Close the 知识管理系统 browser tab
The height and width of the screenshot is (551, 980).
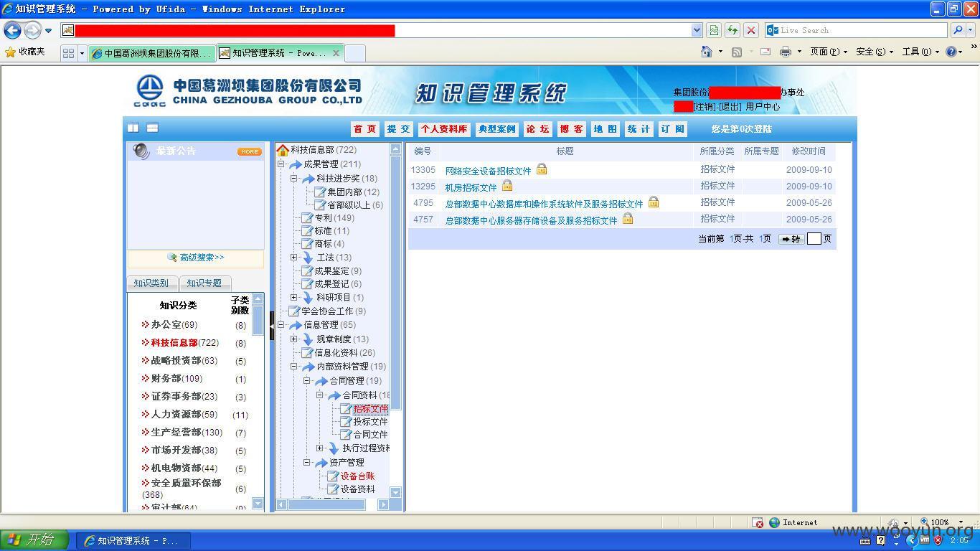(336, 53)
